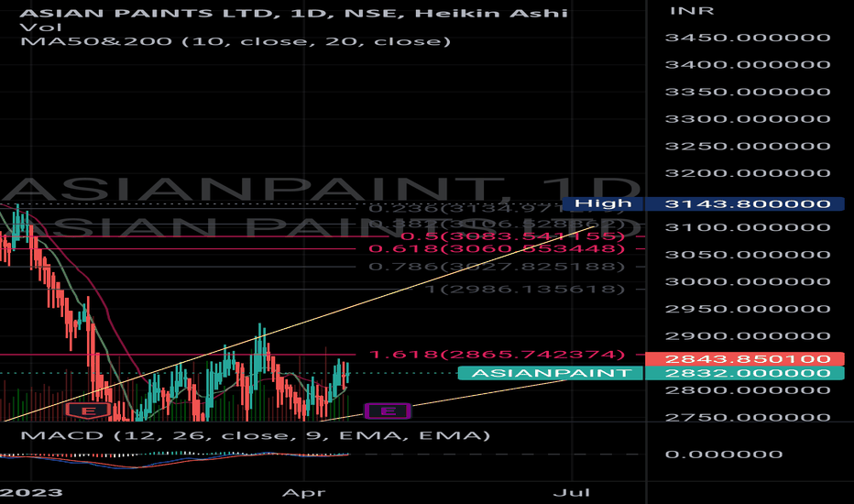Click the Apr label on time axis
Screen dimensions: 854x504
tap(303, 493)
